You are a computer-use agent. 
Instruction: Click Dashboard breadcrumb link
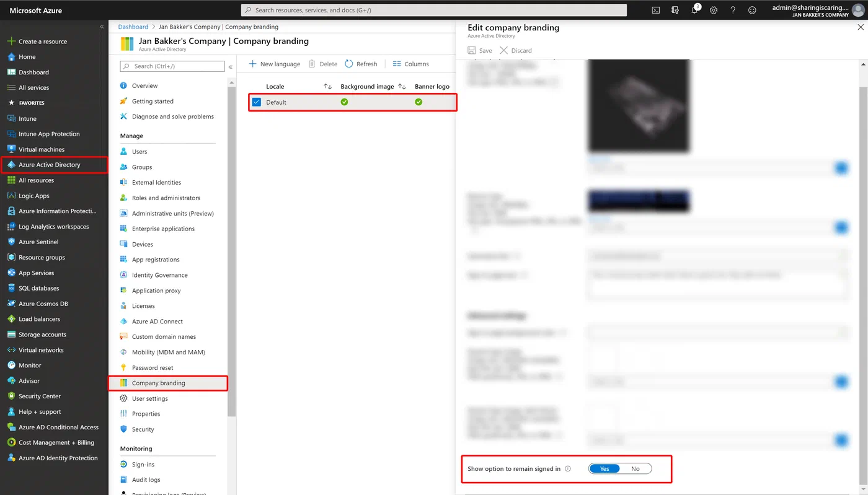coord(133,27)
